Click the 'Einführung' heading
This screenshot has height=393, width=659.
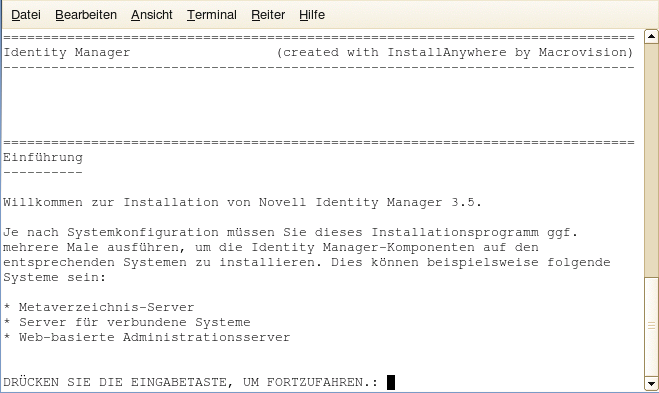pos(43,157)
